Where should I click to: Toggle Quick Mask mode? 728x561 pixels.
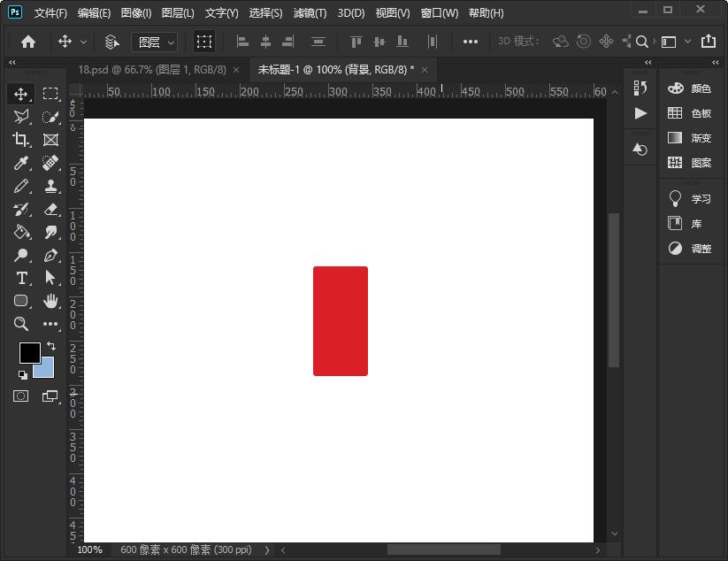[x=21, y=396]
